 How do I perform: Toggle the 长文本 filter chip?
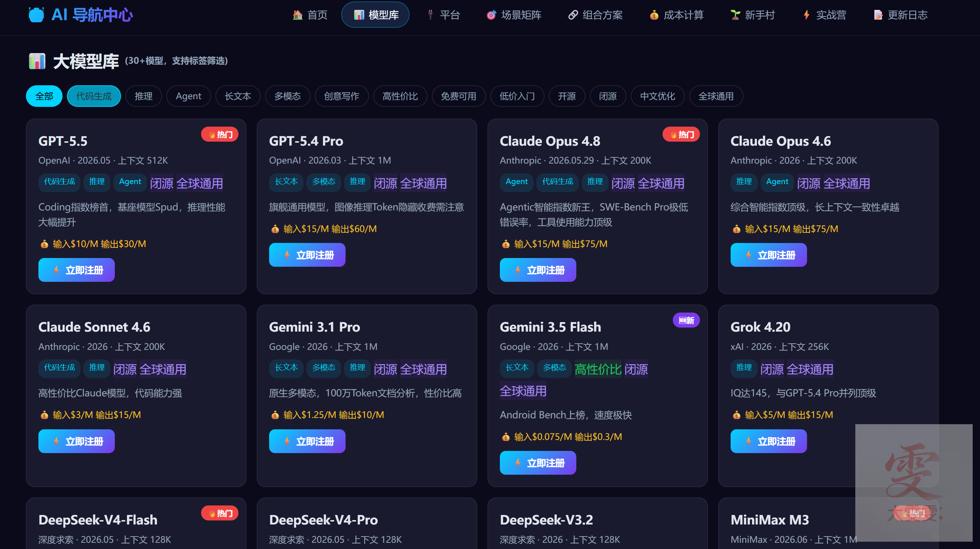click(x=238, y=96)
